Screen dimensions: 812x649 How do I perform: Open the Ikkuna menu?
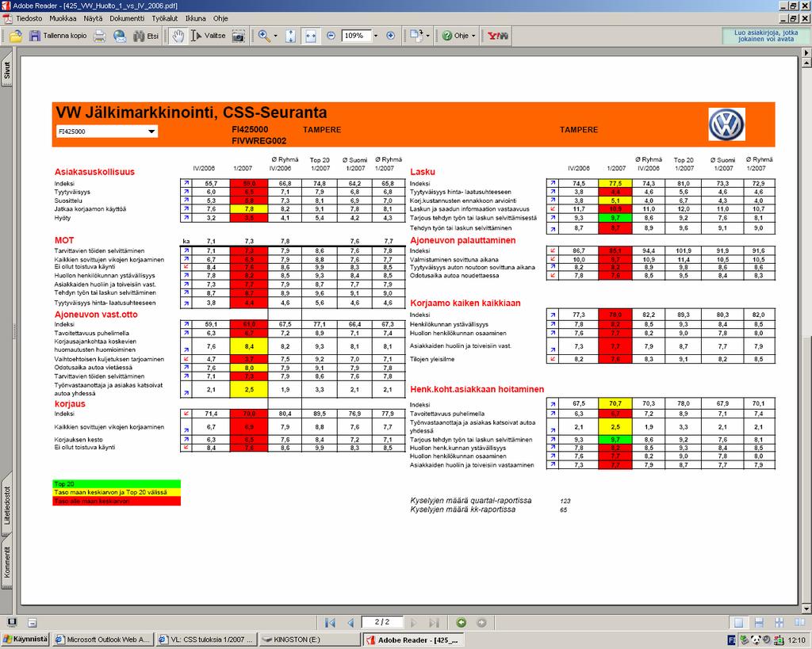tap(196, 19)
